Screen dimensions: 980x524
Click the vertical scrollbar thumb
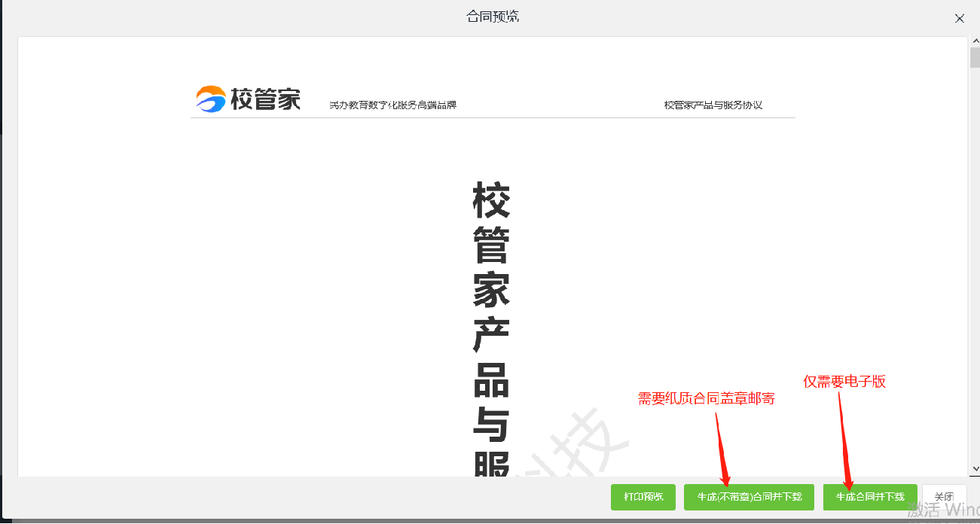click(975, 58)
